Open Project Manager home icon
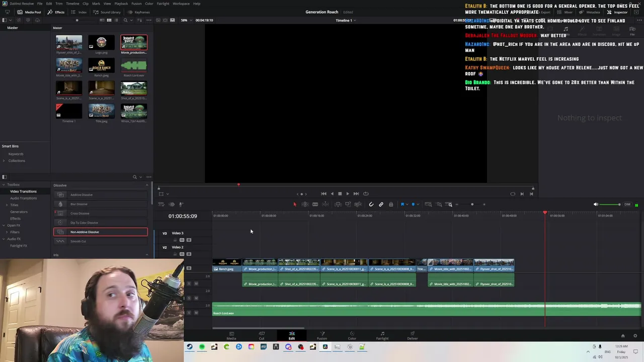The image size is (644, 362). pyautogui.click(x=623, y=336)
